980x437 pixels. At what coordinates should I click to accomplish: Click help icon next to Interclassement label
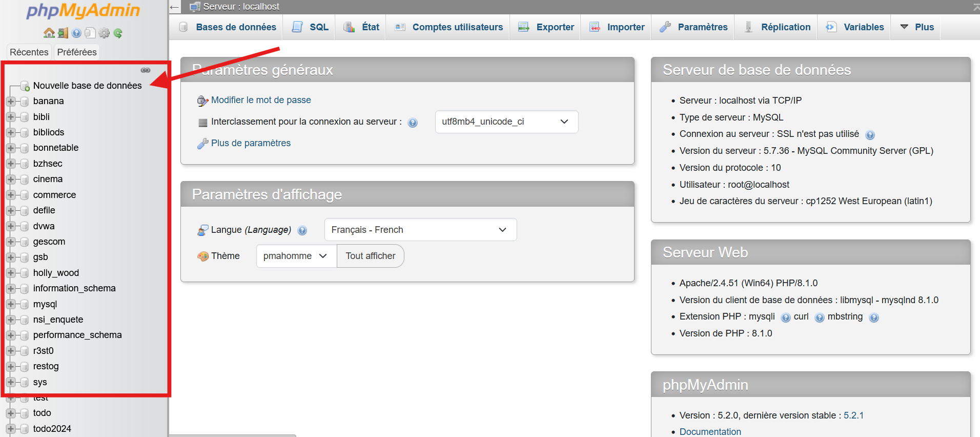(413, 123)
